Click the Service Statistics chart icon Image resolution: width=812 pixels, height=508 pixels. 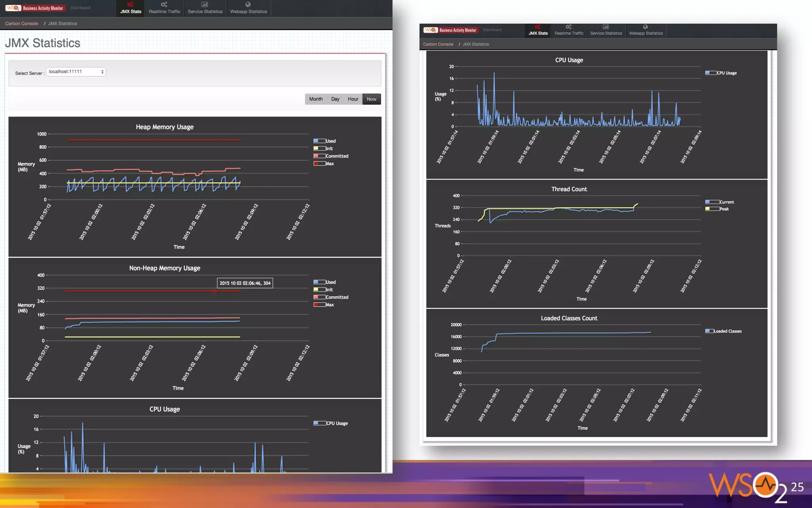[x=205, y=5]
